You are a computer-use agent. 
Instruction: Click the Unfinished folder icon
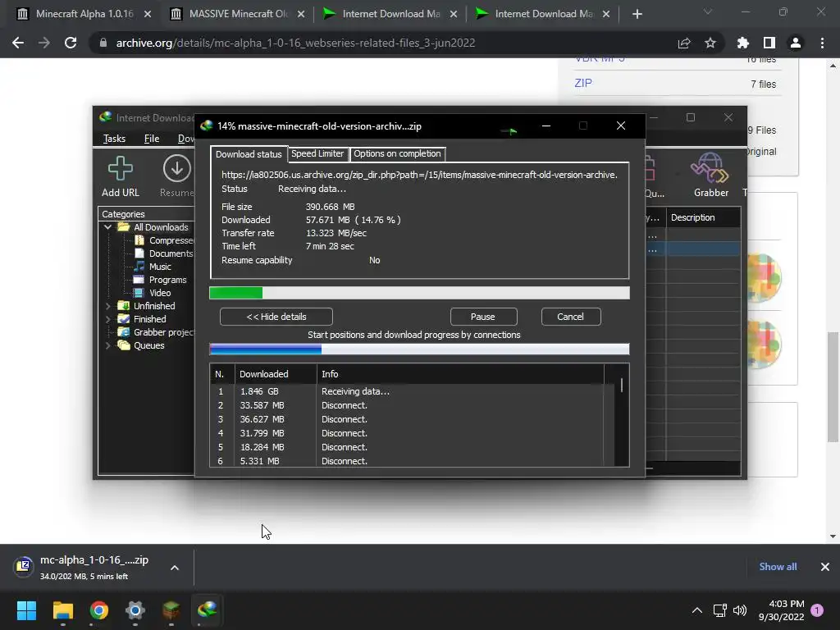[124, 306]
